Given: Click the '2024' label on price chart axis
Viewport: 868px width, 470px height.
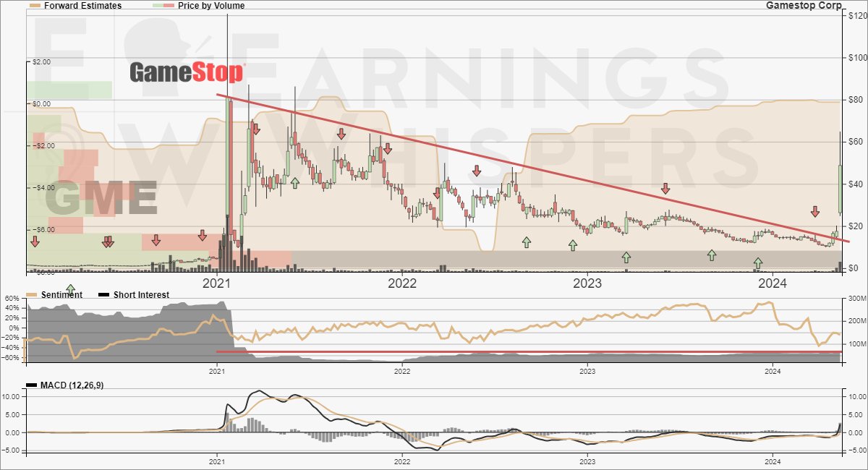Looking at the screenshot, I should tap(773, 283).
